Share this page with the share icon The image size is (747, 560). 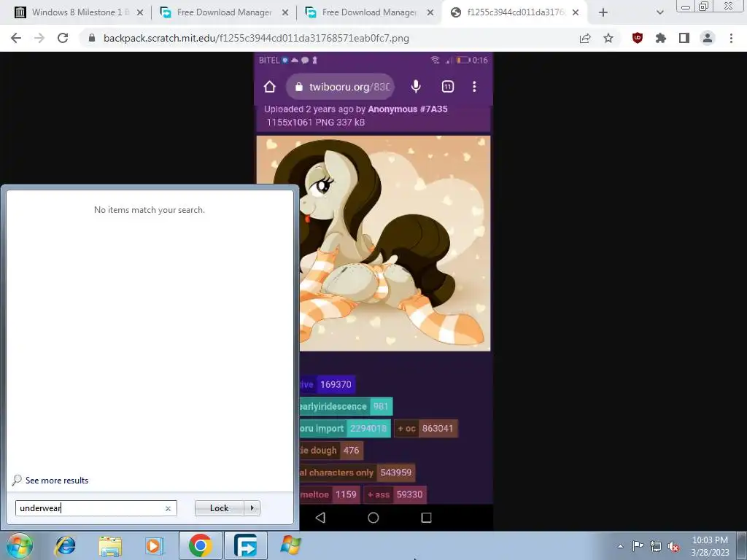(585, 38)
